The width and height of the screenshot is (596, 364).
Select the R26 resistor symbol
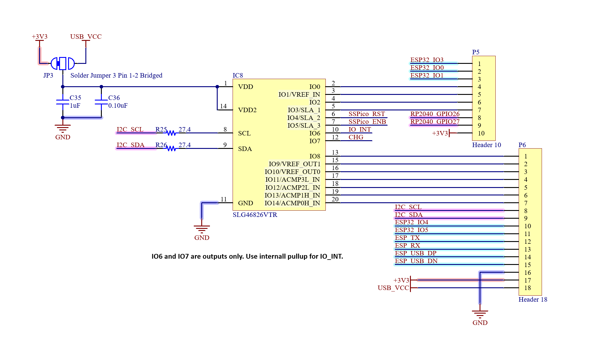point(171,148)
